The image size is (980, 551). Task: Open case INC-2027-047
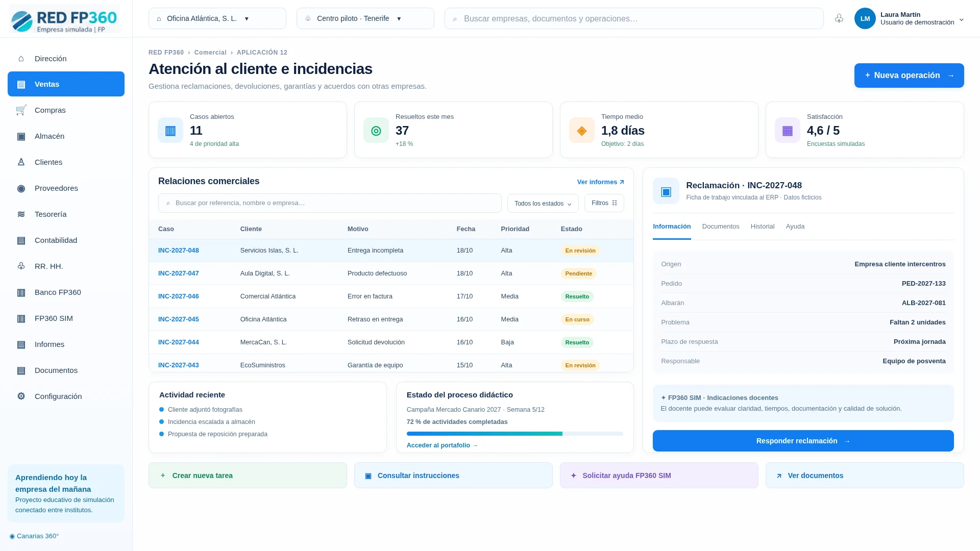click(179, 273)
